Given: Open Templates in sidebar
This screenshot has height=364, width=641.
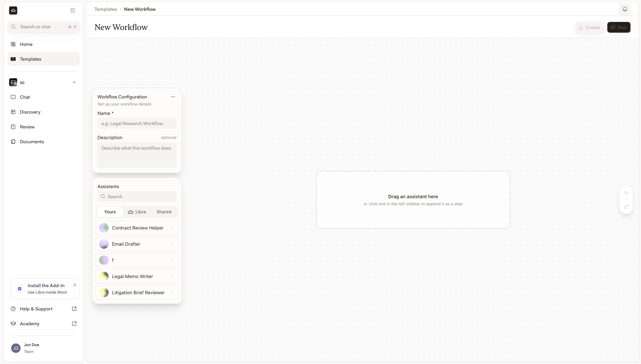Looking at the screenshot, I should pyautogui.click(x=44, y=59).
